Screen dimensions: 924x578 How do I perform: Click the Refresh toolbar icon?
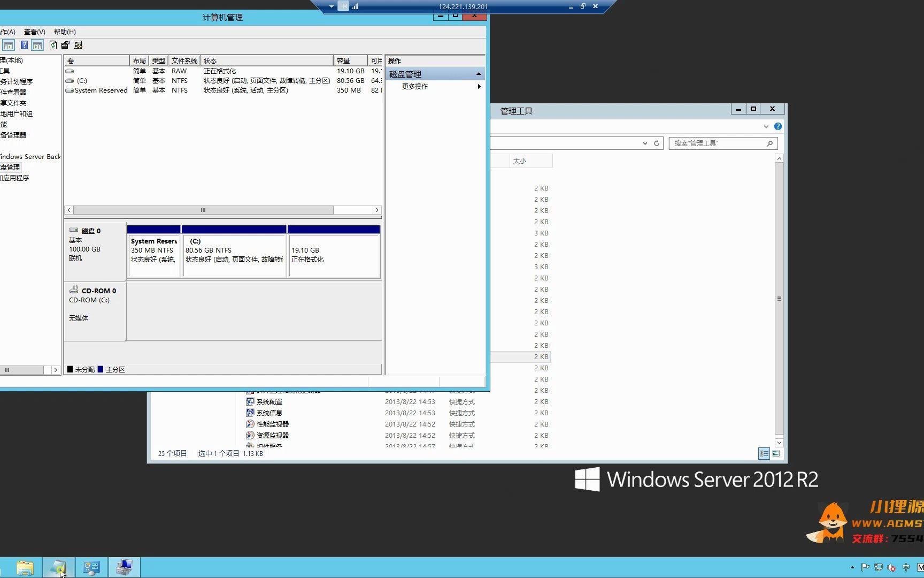point(53,45)
